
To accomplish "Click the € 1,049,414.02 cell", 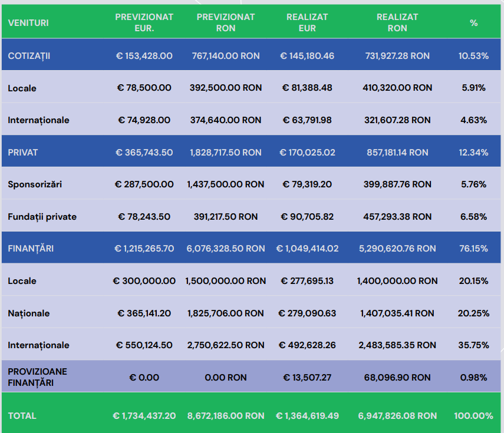I will [x=308, y=249].
